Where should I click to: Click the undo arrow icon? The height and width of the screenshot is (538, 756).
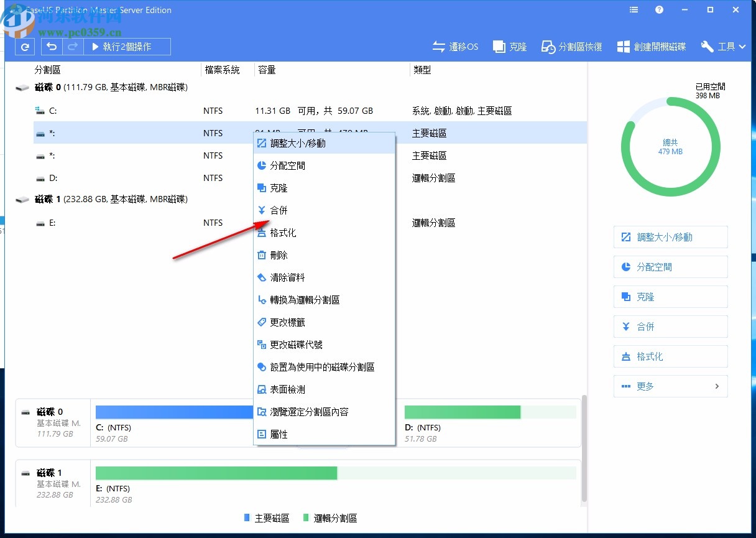click(x=51, y=46)
